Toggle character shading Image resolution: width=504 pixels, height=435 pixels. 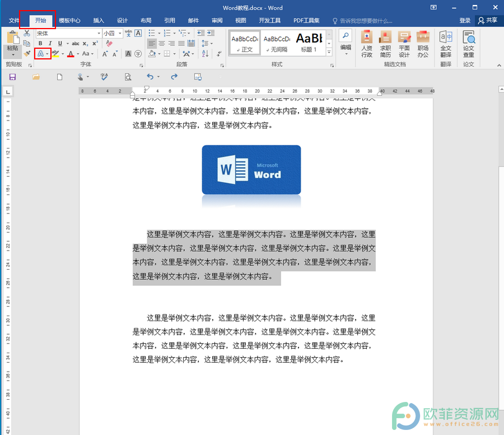click(x=128, y=54)
